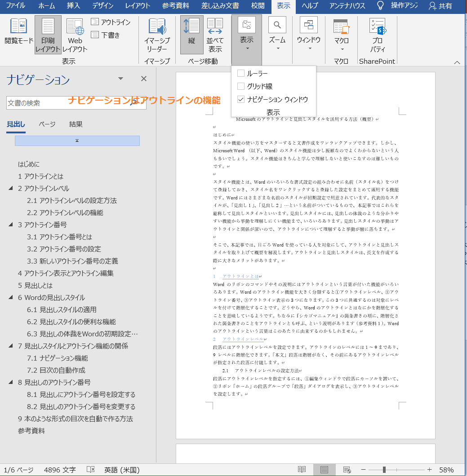Screen dimensions: 467x476
Task: Choose the 縦 vertical page movement
Action: [192, 35]
